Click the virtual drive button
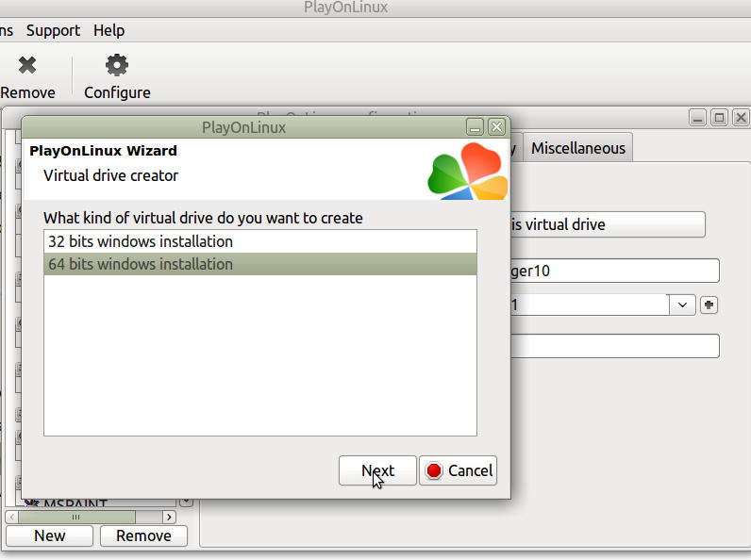Screen dimensions: 751x560 coord(608,224)
